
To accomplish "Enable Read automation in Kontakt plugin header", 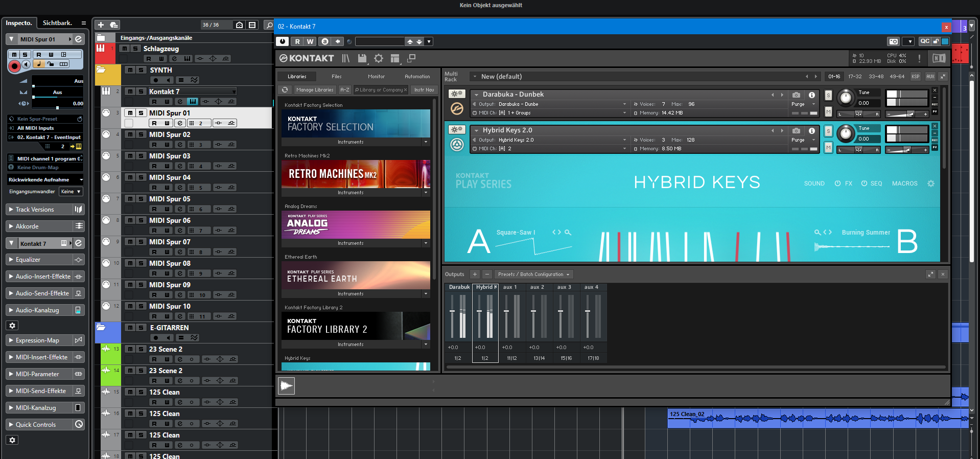I will pos(297,41).
